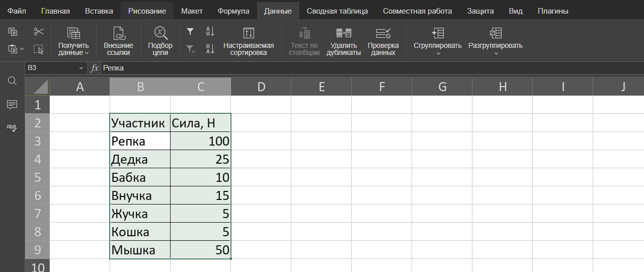Screen dimensions: 644x272
Task: Open Search from the left sidebar
Action: point(13,81)
